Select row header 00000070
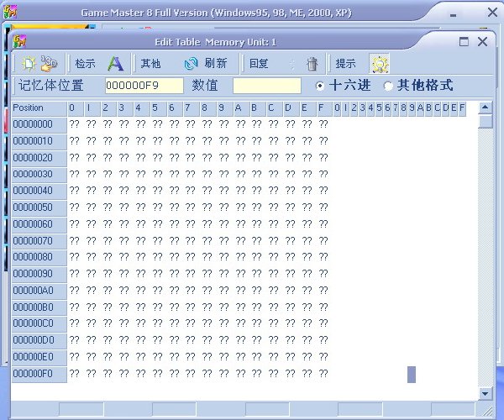This screenshot has height=420, width=504. click(39, 241)
